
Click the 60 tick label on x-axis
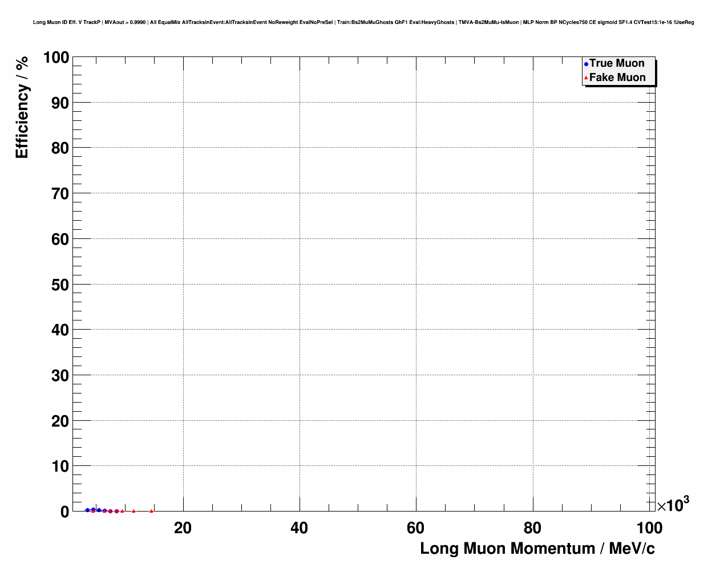pos(415,528)
